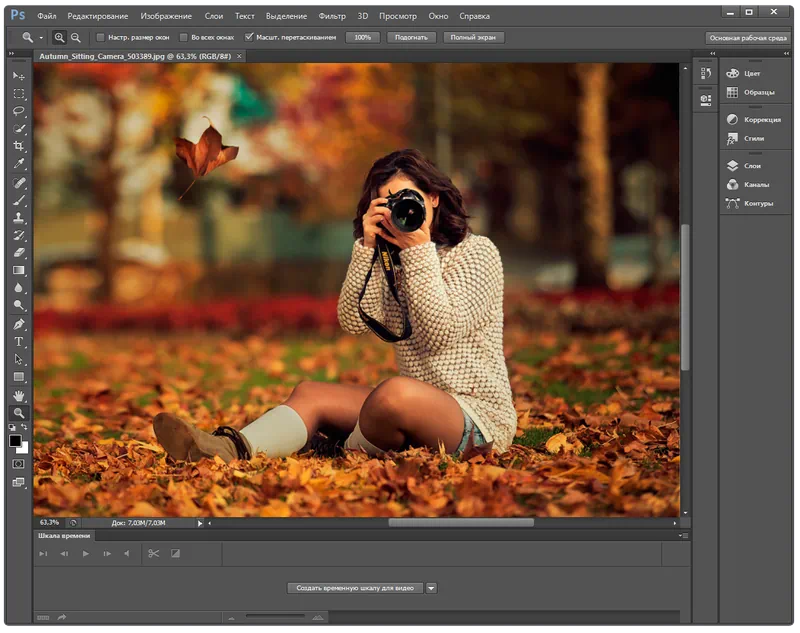
Task: Open the Zoom tool preset picker arrow
Action: tap(41, 38)
